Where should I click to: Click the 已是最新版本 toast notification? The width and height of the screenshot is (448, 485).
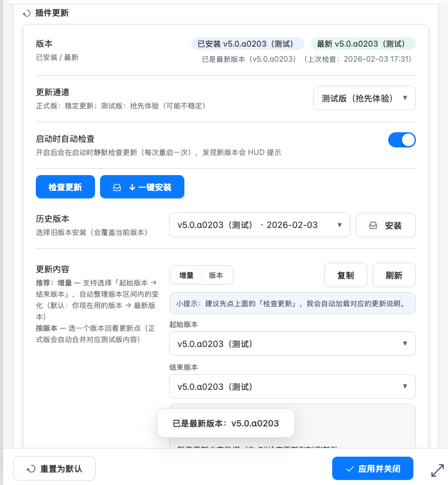[226, 423]
